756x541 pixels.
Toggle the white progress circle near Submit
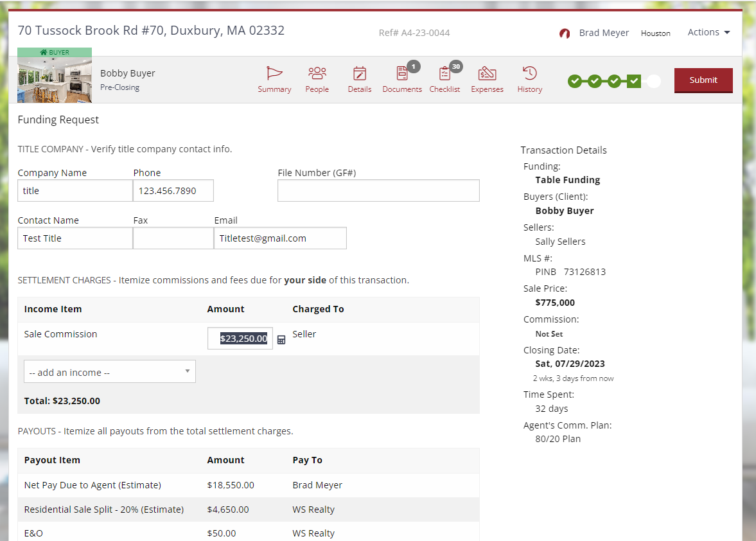(x=653, y=82)
